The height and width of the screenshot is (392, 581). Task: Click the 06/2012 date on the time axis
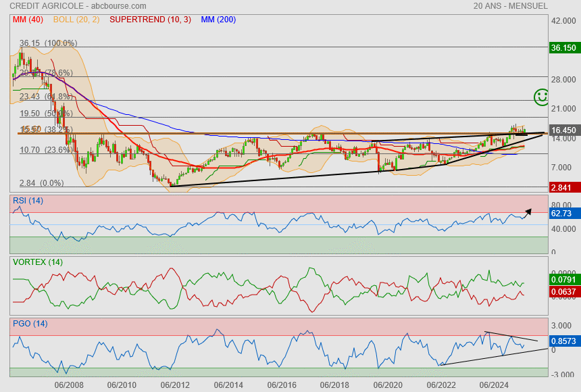175,385
